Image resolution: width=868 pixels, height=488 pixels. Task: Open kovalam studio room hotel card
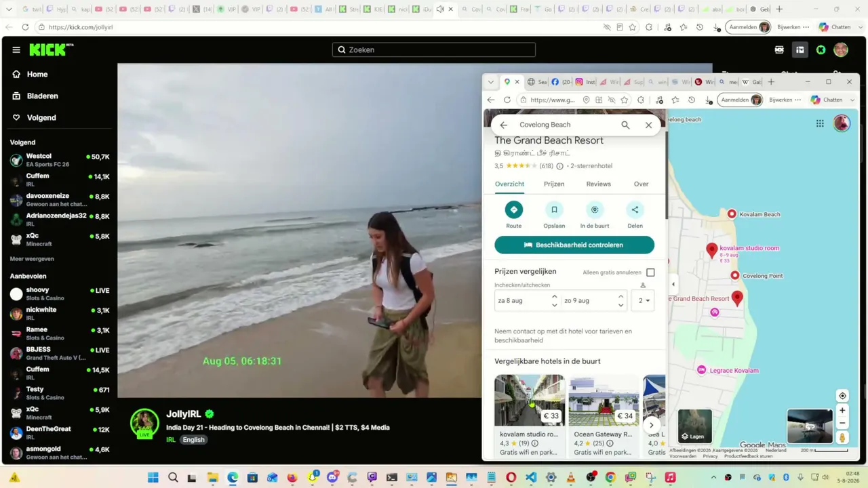point(530,415)
